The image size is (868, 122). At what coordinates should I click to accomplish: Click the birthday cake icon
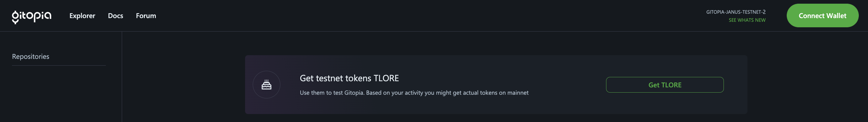tap(266, 85)
